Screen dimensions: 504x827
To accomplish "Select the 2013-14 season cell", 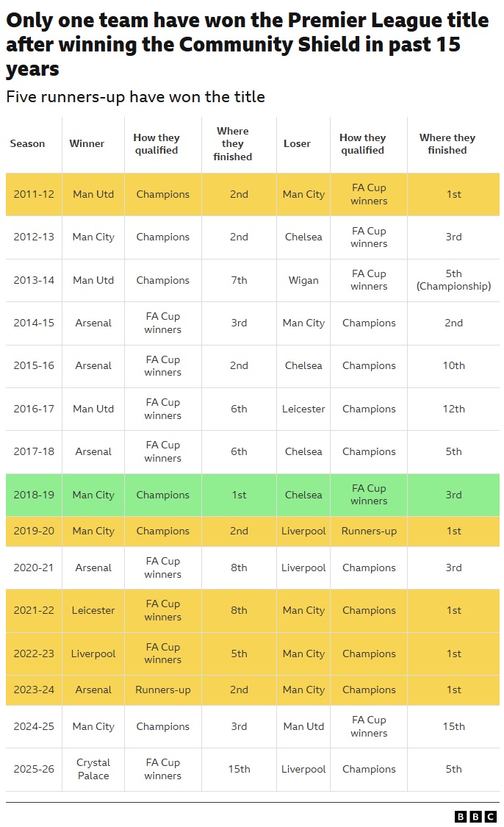I will pos(34,280).
